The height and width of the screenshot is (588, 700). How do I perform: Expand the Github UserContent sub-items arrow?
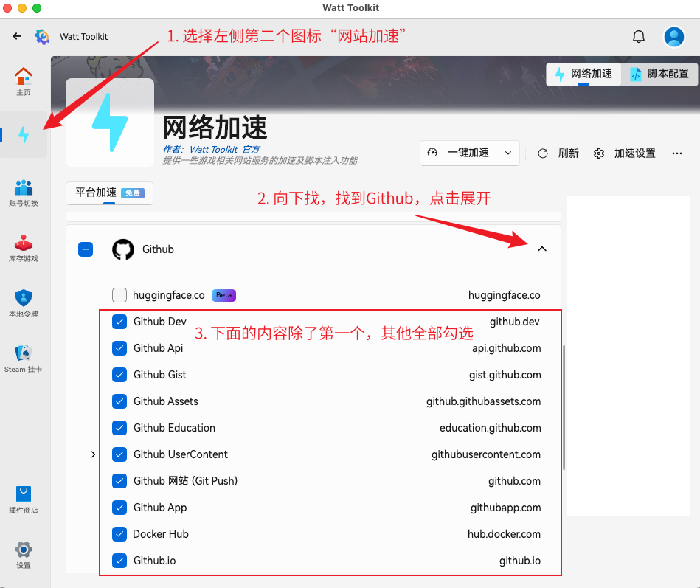coord(93,454)
